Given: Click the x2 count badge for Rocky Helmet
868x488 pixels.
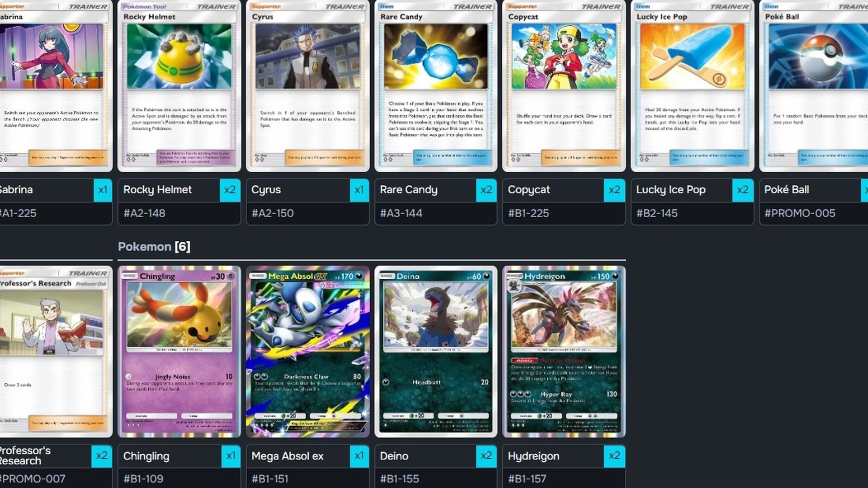Looking at the screenshot, I should pos(230,190).
